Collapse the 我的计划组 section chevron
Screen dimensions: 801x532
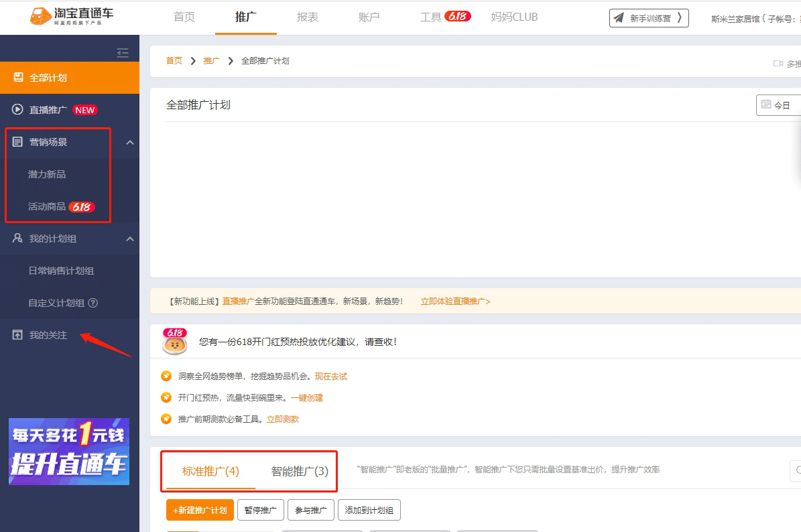(x=130, y=239)
